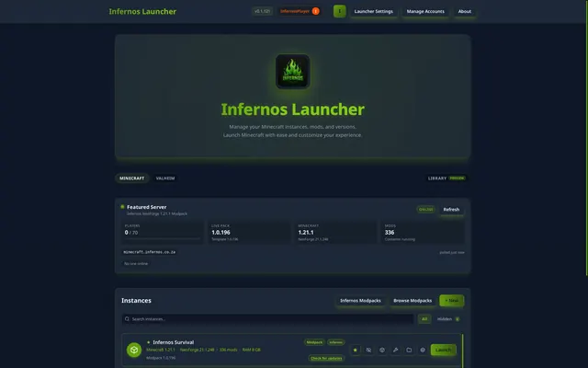Create a new instance with + New
The height and width of the screenshot is (368, 588).
(x=451, y=301)
